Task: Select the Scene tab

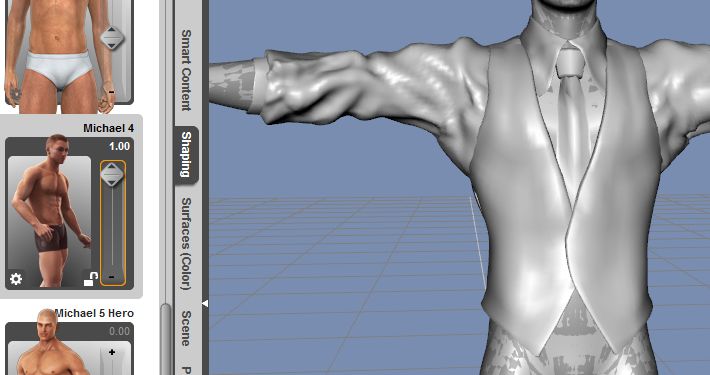Action: (186, 327)
